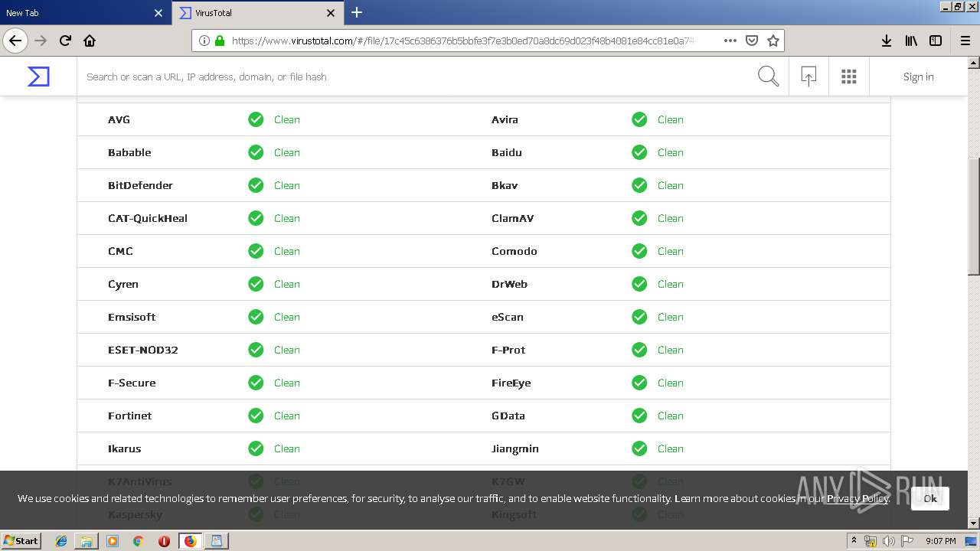Focus the VirusTotal search input field
Viewport: 980px width, 551px height.
click(417, 77)
